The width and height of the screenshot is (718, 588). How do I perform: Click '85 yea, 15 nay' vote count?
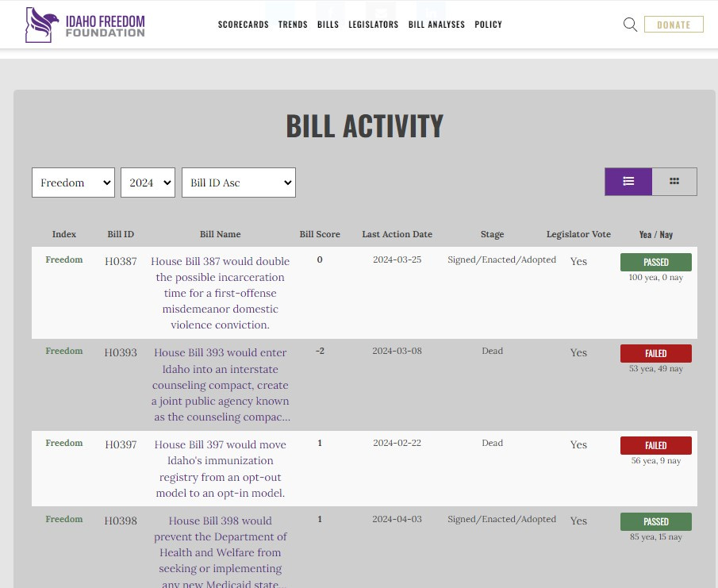click(656, 536)
